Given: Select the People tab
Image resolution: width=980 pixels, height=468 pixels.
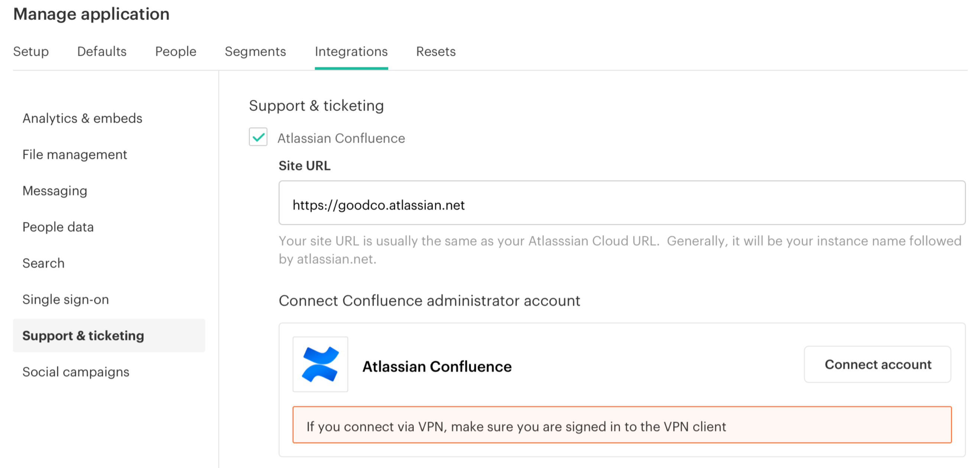Looking at the screenshot, I should coord(175,51).
